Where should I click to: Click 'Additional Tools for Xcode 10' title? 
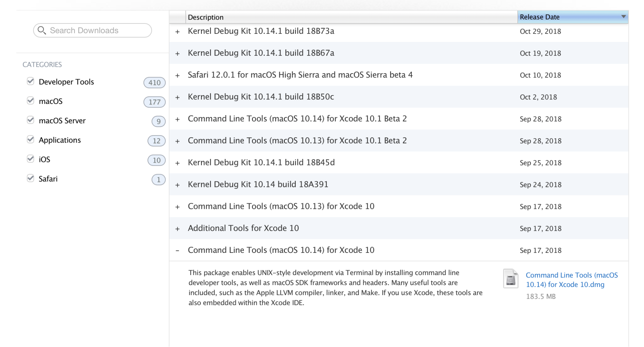[243, 228]
